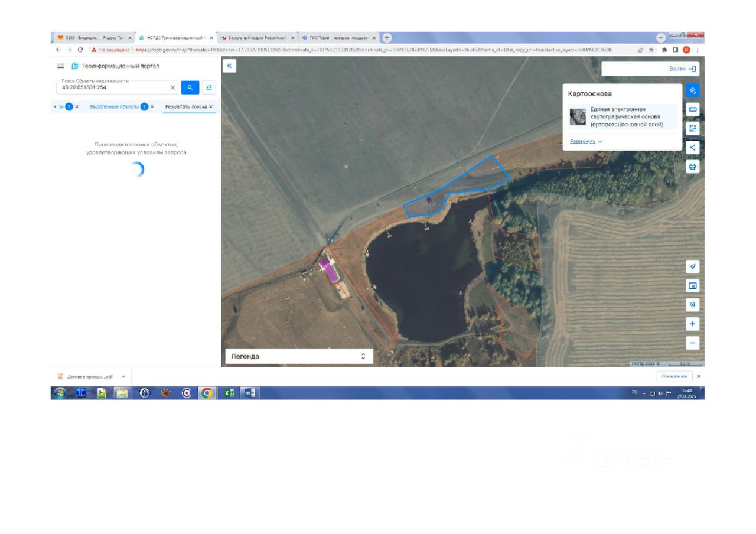Reload the browser page
Viewport: 756px width, 534px height.
tap(80, 50)
